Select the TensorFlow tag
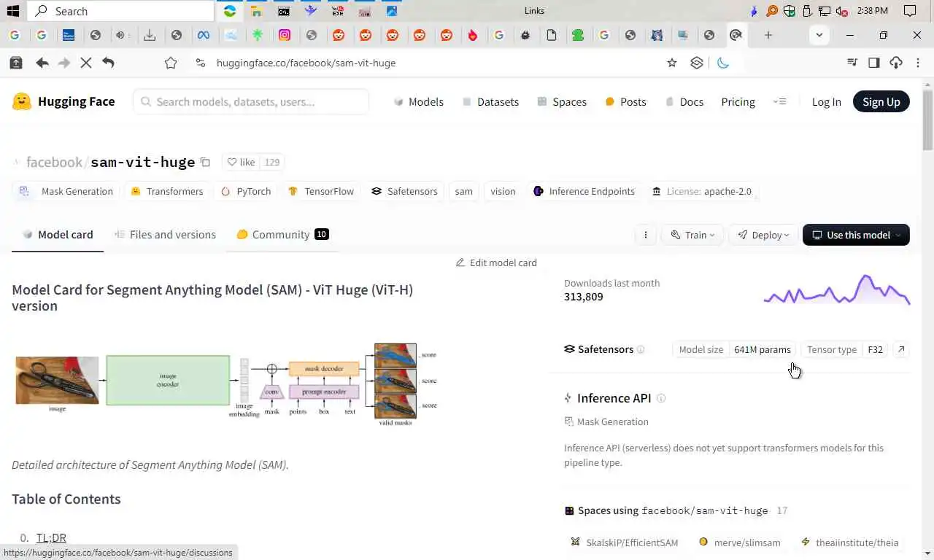 pyautogui.click(x=321, y=191)
